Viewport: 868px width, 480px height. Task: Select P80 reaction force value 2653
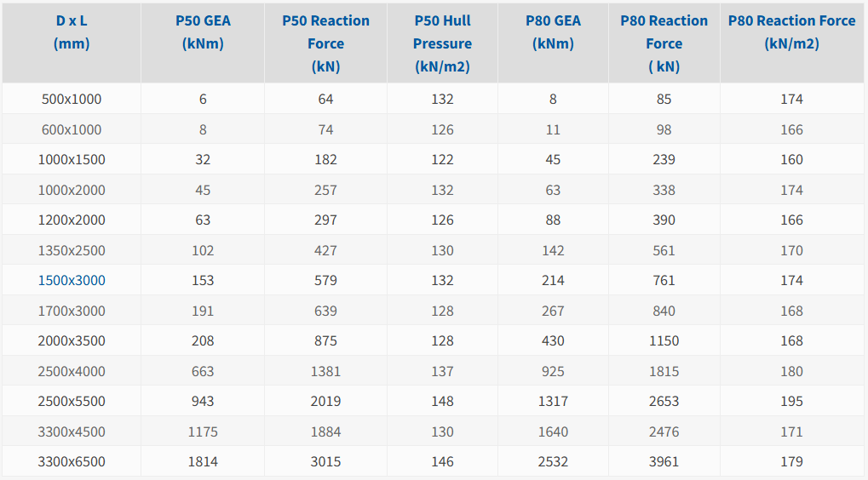pos(664,401)
